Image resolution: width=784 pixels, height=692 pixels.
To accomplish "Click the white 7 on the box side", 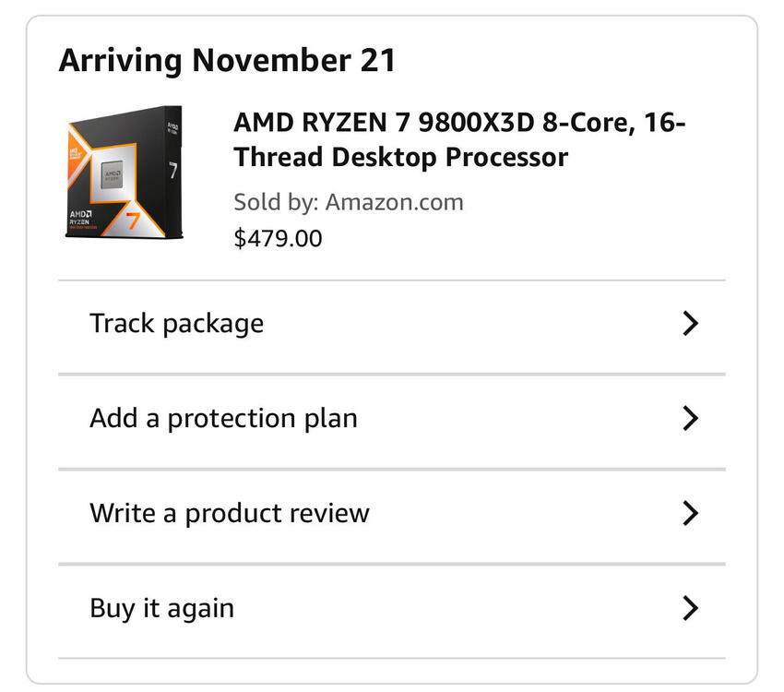I will [172, 171].
